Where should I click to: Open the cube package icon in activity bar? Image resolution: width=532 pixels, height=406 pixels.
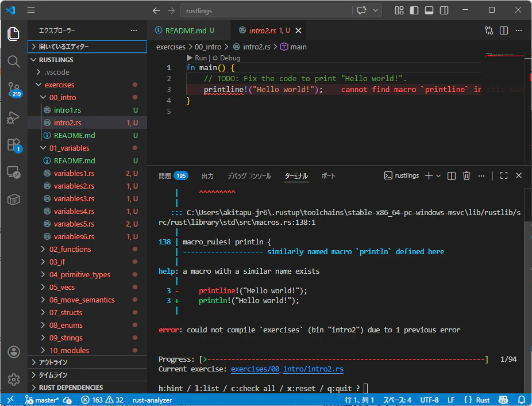(14, 200)
